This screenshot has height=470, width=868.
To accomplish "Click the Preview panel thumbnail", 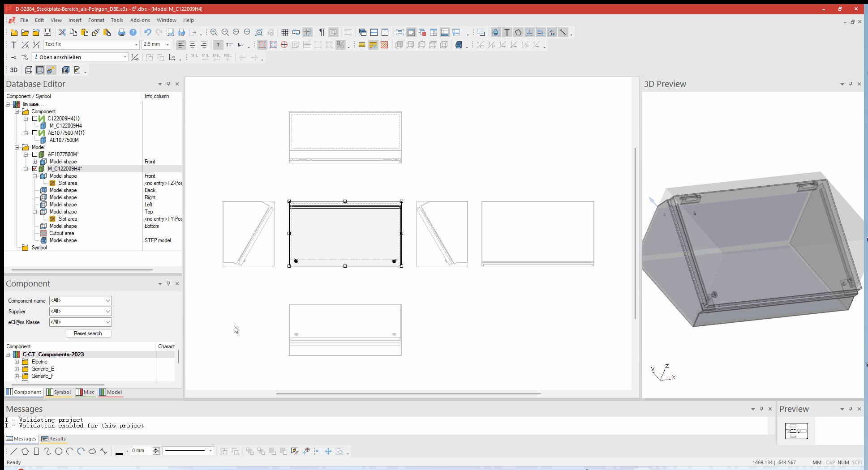I will pyautogui.click(x=796, y=431).
